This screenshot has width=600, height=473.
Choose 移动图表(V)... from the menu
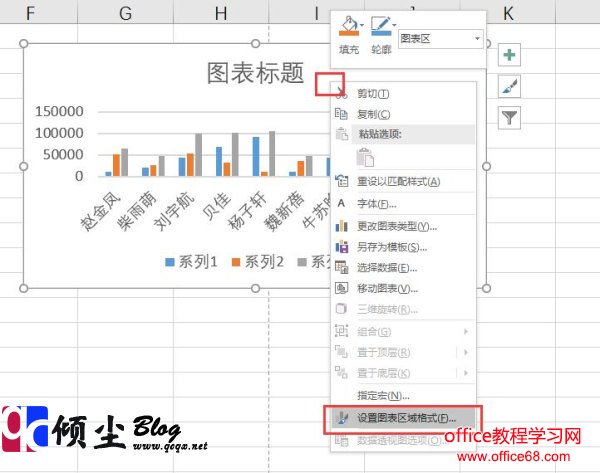(x=403, y=288)
